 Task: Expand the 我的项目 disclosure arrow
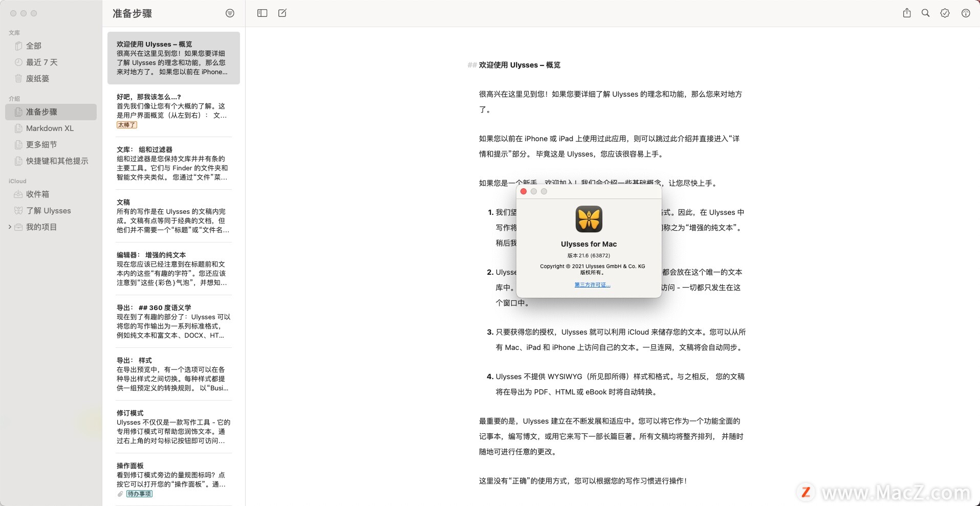coord(9,227)
